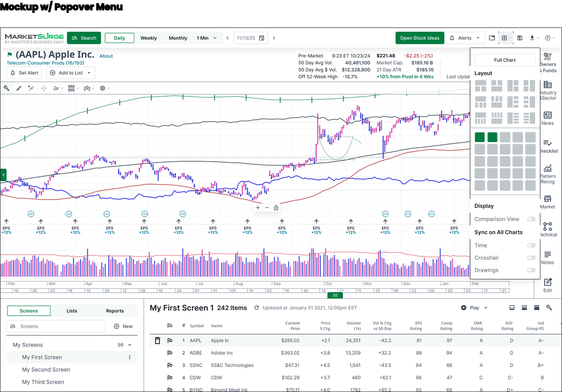
Task: Click the save layout icon
Action: [520, 38]
